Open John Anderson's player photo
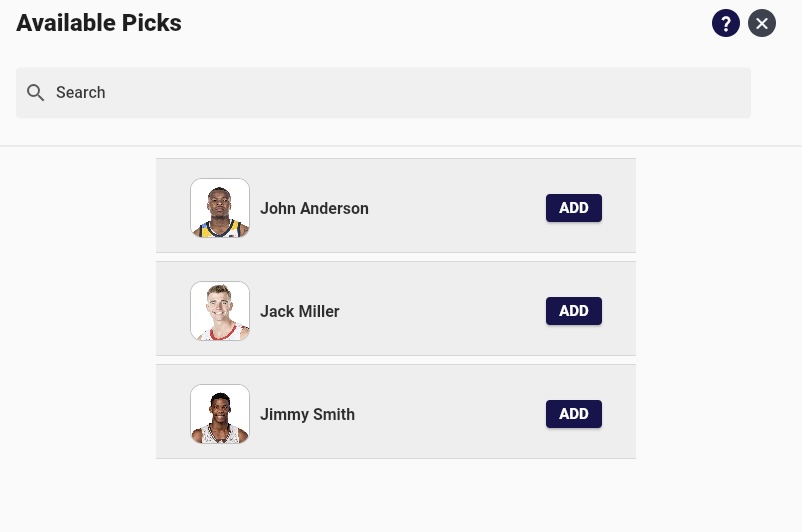 click(x=220, y=208)
